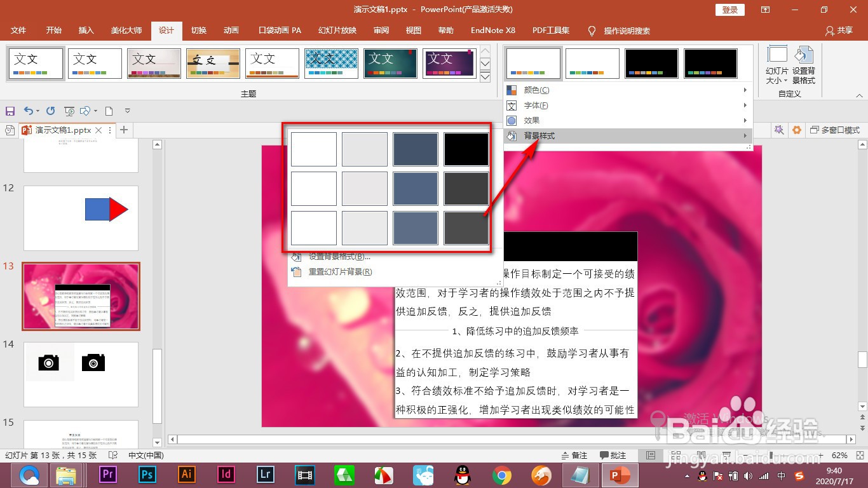Start slideshow from quick access toolbar
This screenshot has height=488, width=868.
[69, 111]
